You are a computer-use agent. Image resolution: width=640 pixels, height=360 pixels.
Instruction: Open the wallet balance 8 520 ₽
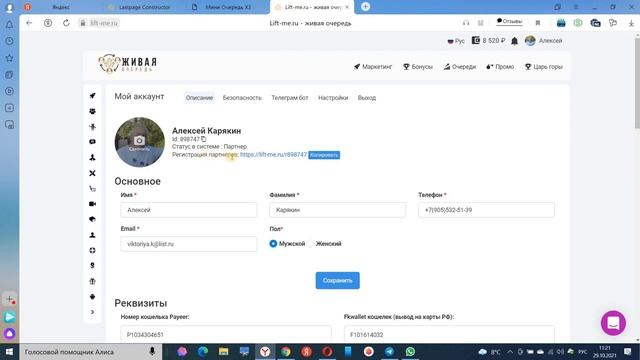pos(489,41)
